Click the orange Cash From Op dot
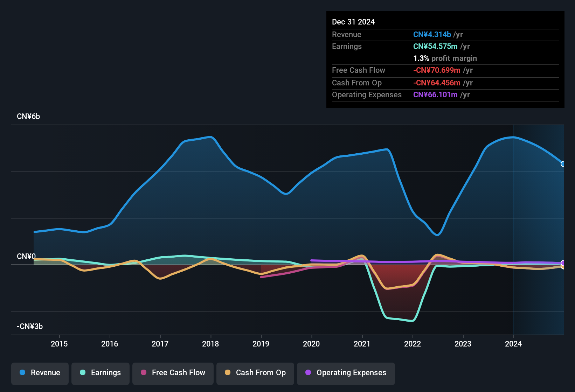 coord(228,373)
